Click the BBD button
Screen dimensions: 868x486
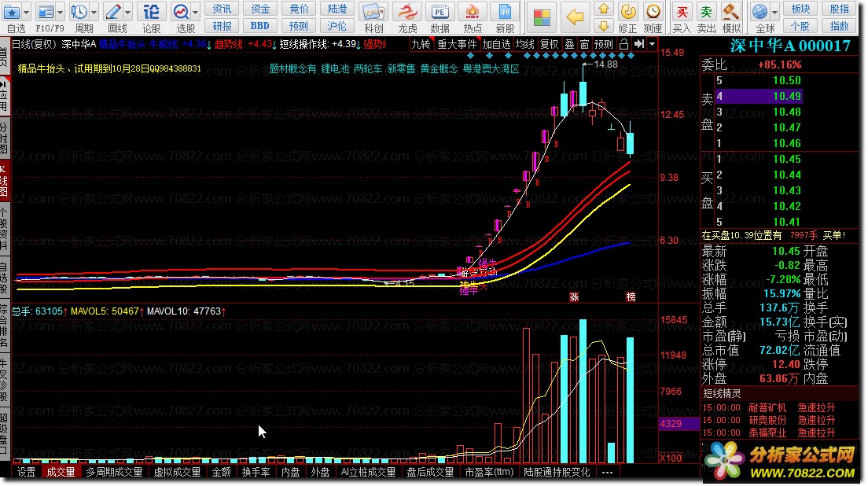coord(260,25)
